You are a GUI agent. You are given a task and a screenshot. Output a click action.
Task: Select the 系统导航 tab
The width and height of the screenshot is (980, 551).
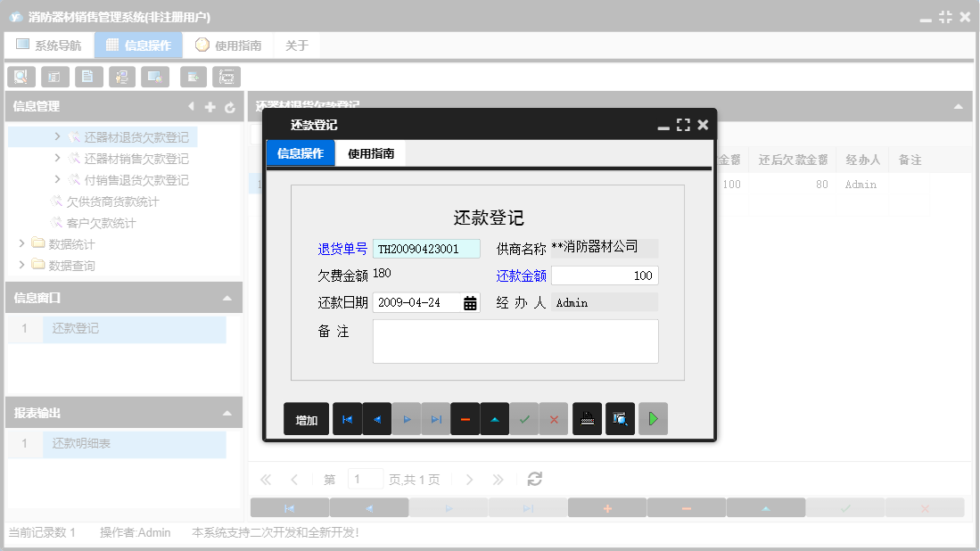click(49, 44)
